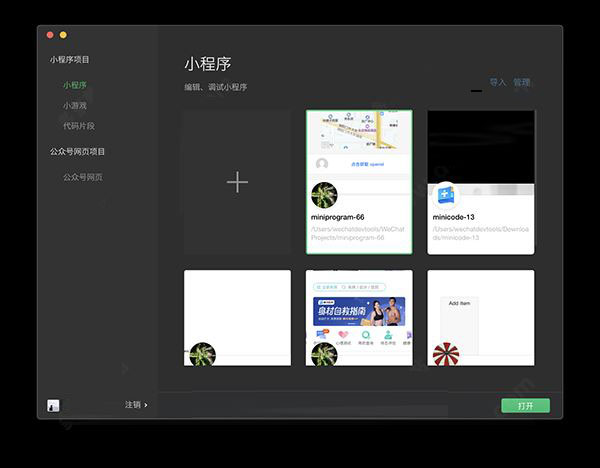
Task: Click the miniprogram-66 plant avatar icon
Action: [x=324, y=195]
